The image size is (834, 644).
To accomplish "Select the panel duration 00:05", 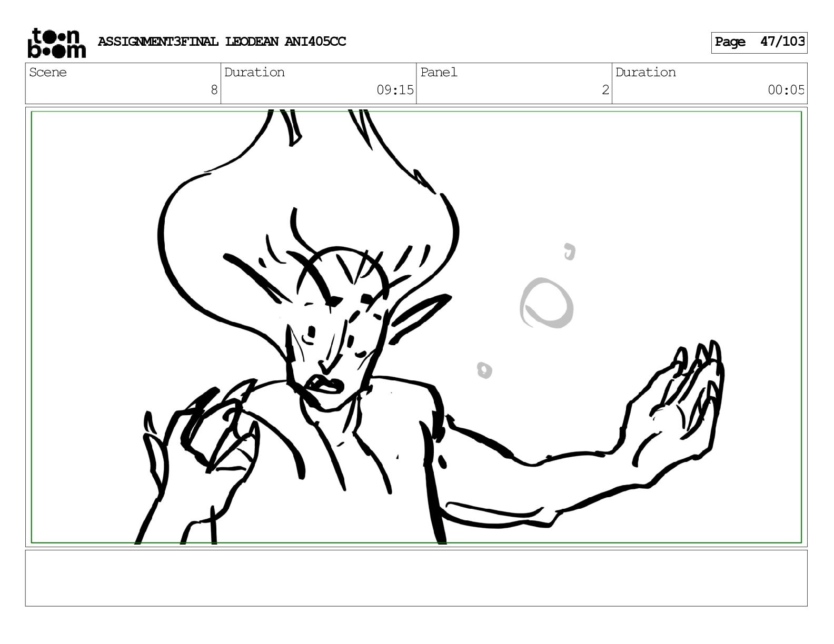I will point(786,90).
